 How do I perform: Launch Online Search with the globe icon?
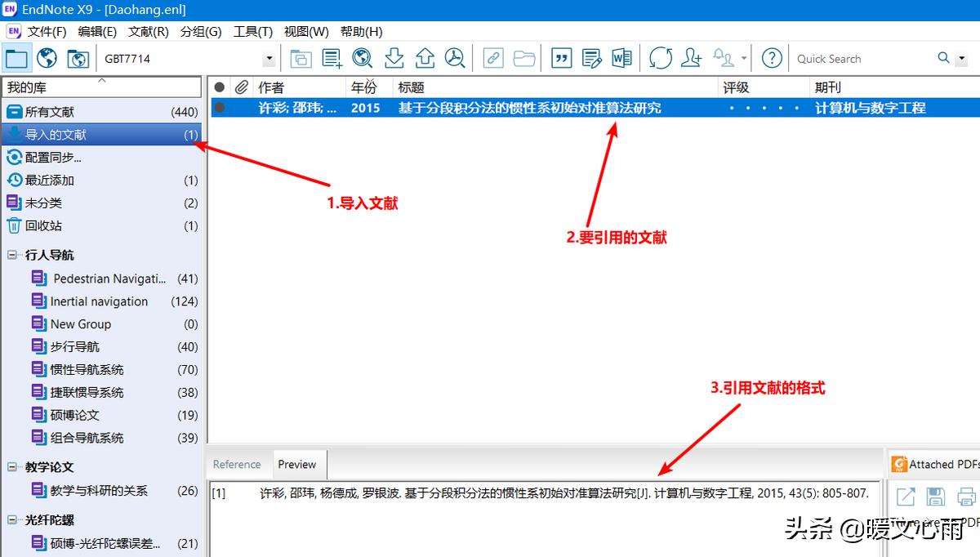(362, 58)
